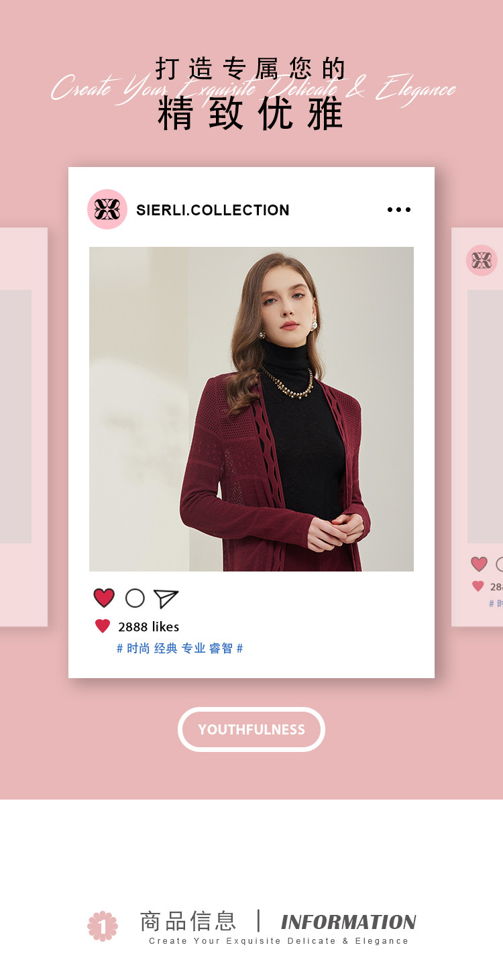Select the faded left side card
This screenshot has height=980, width=503.
(23, 427)
